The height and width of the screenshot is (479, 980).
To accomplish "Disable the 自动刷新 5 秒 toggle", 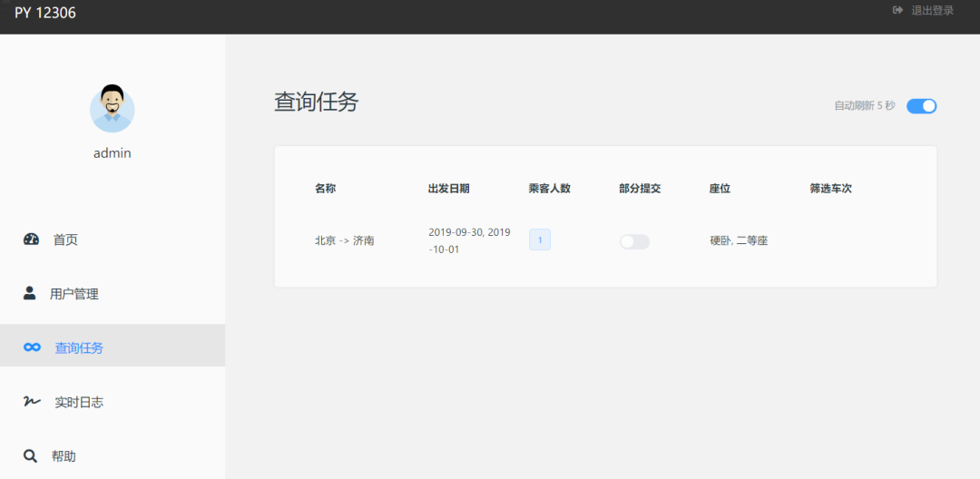I will click(x=921, y=106).
